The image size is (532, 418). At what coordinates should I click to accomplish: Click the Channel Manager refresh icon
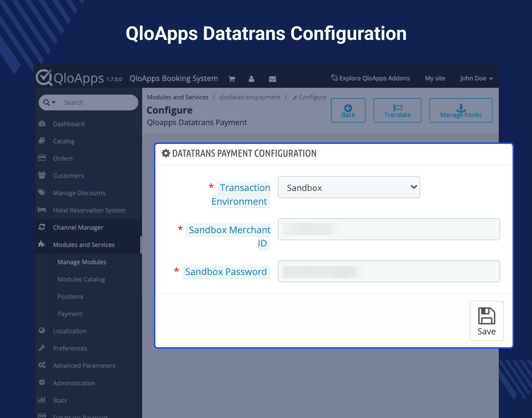click(42, 227)
